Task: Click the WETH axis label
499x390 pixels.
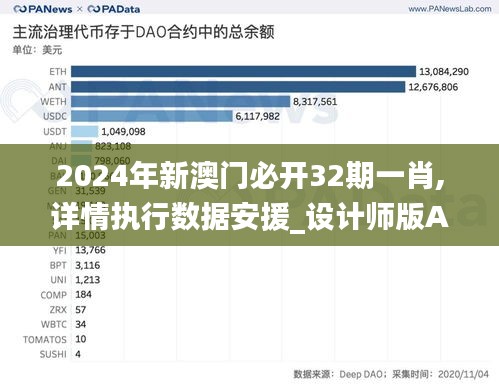Action: click(53, 102)
